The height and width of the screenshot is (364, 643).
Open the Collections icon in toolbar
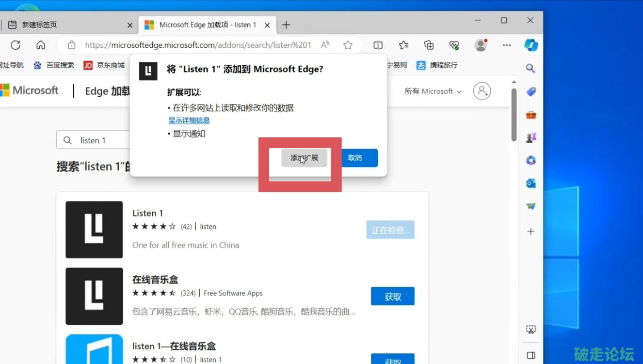429,45
